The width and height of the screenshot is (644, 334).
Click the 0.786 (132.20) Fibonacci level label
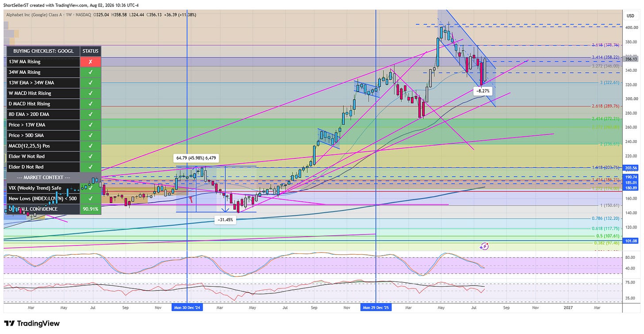(606, 219)
